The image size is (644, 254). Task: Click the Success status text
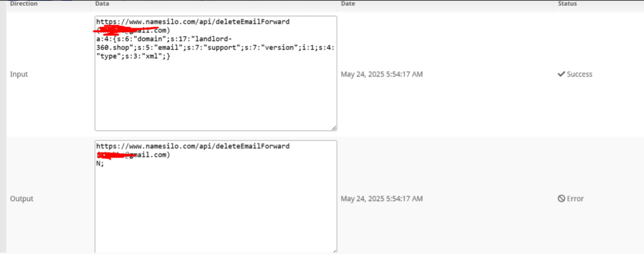pyautogui.click(x=579, y=74)
